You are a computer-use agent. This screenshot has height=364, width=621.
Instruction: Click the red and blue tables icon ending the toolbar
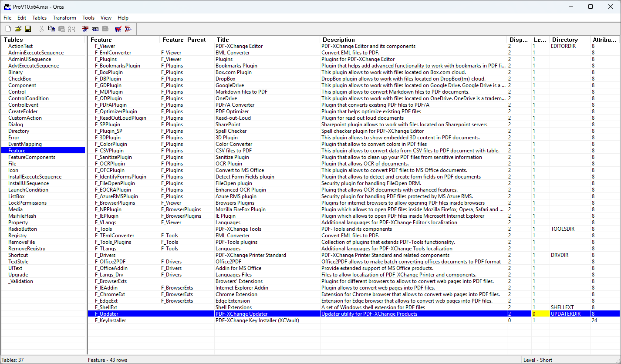128,29
